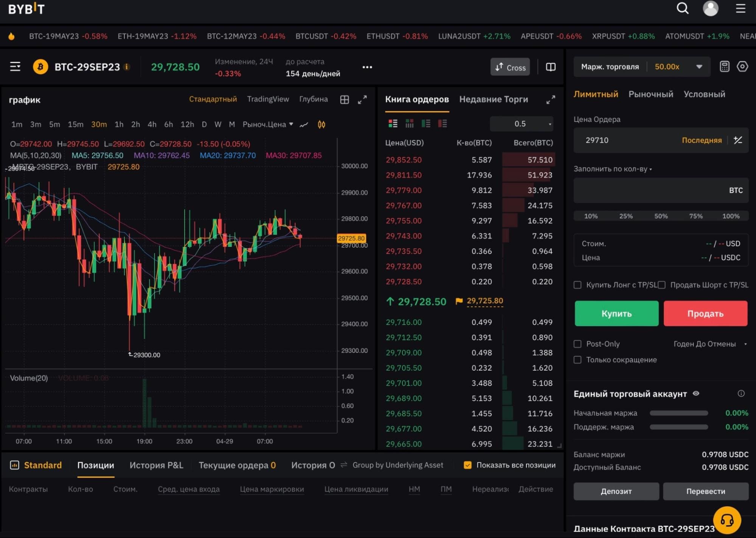
Task: Select TradingView chart tab
Action: [268, 99]
